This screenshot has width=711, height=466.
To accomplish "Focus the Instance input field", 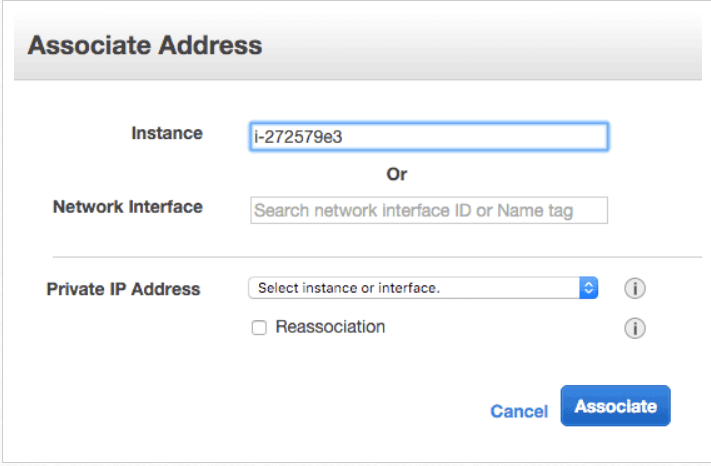I will pyautogui.click(x=429, y=136).
